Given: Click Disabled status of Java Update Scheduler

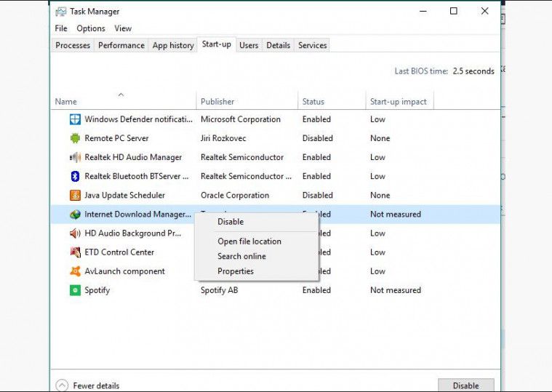Looking at the screenshot, I should pyautogui.click(x=318, y=196).
